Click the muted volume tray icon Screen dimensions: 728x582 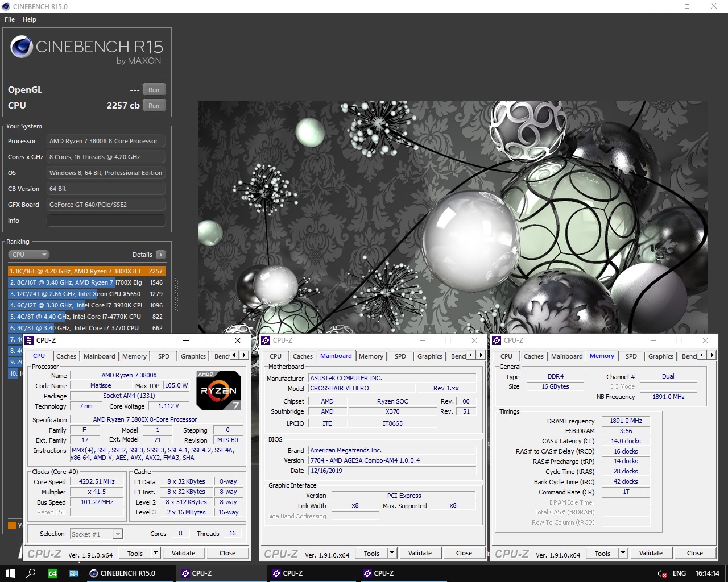click(662, 573)
